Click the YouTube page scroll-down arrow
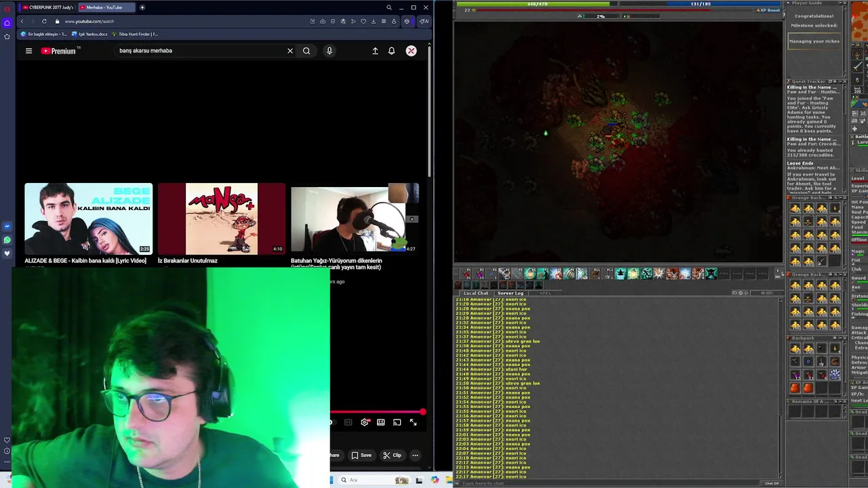 coord(430,467)
